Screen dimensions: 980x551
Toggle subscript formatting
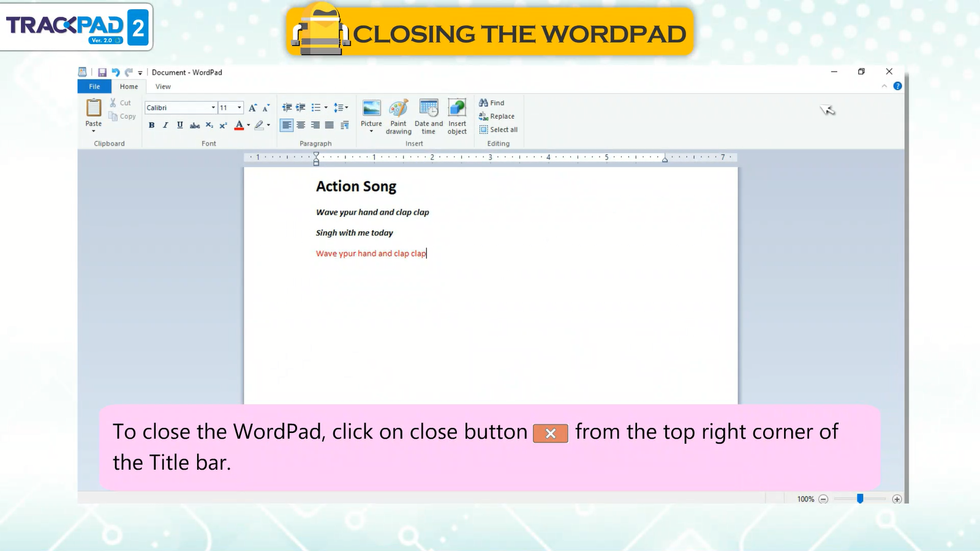point(209,125)
